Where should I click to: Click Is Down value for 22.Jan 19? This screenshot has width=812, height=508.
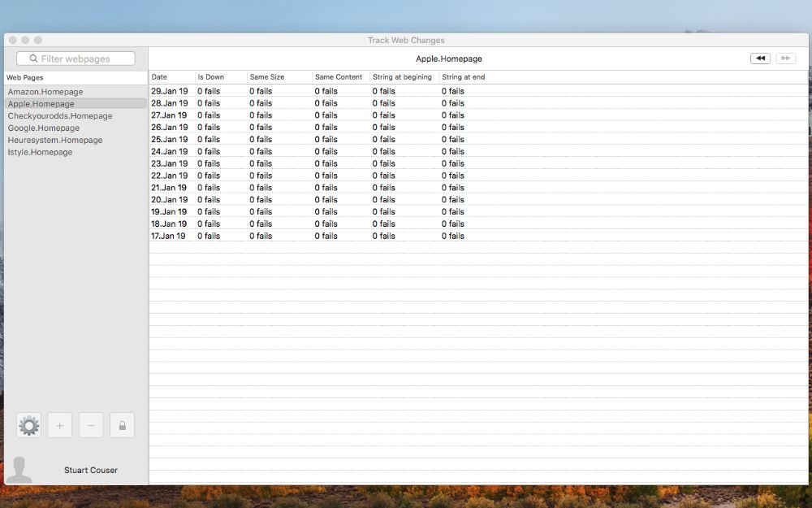point(209,176)
